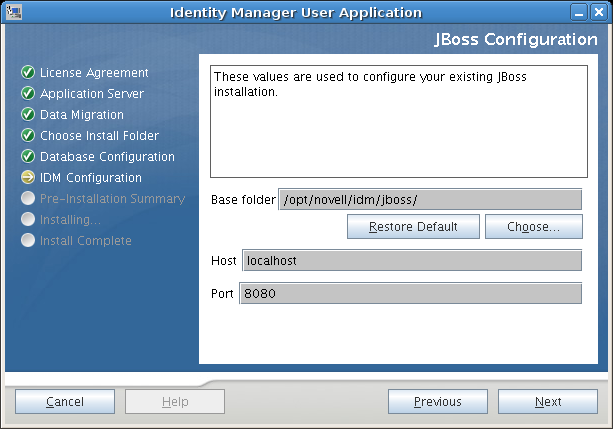This screenshot has height=429, width=613.
Task: Click the Data Migration checkmark icon
Action: (28, 115)
